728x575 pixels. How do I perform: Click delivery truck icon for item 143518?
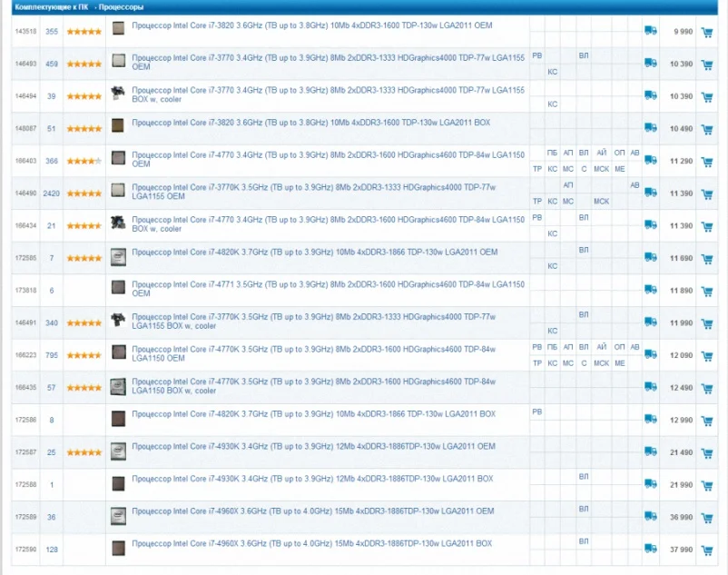click(651, 31)
